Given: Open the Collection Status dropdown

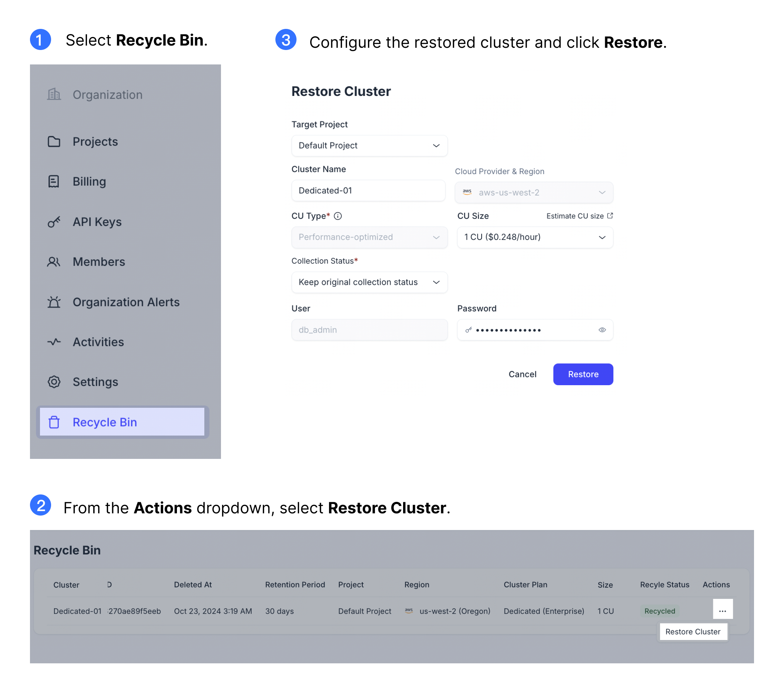Looking at the screenshot, I should click(369, 283).
